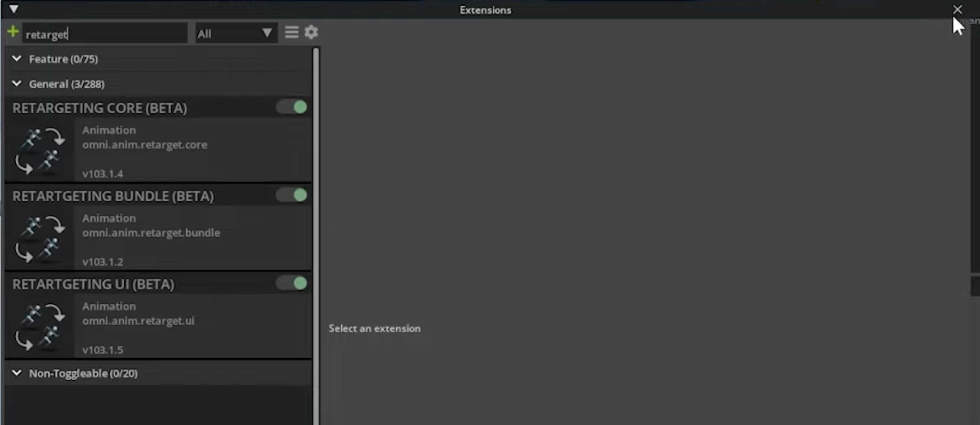Disable the Retargeting Core extension toggle
980x425 pixels.
[292, 107]
